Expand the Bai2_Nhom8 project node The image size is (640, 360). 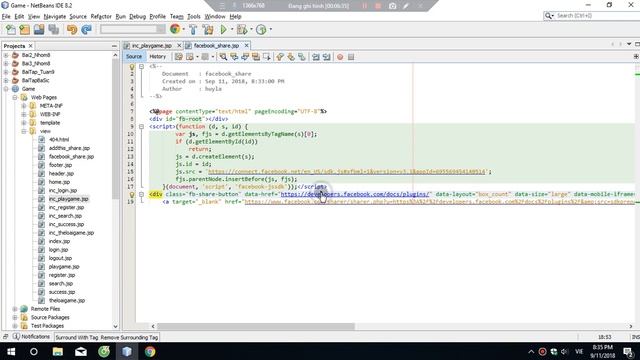(6, 55)
